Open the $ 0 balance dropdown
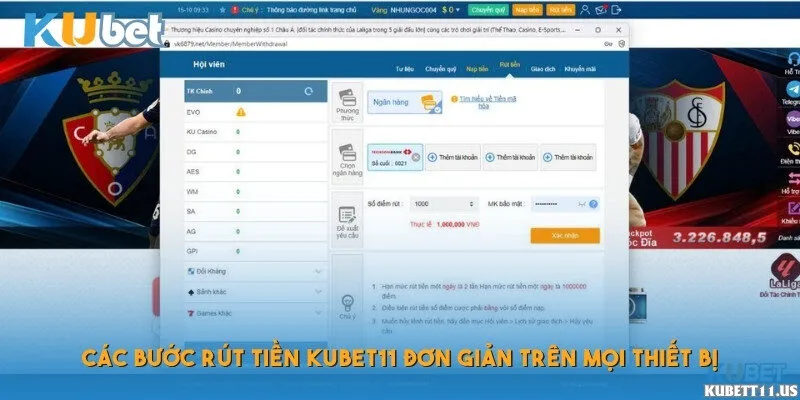This screenshot has width=800, height=400. (451, 10)
